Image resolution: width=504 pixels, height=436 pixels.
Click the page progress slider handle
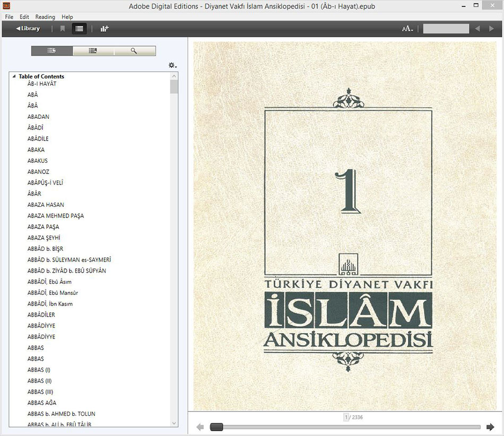click(x=216, y=426)
